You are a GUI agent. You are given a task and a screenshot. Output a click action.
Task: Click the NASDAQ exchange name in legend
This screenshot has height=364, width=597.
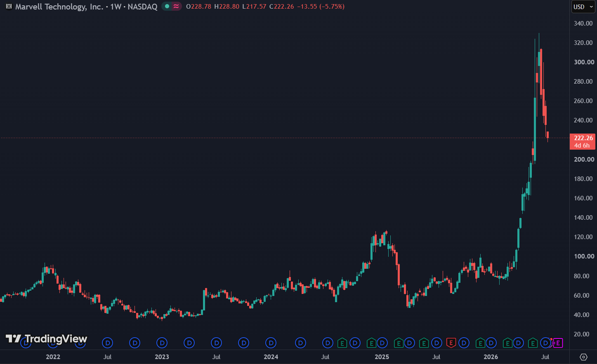(142, 7)
